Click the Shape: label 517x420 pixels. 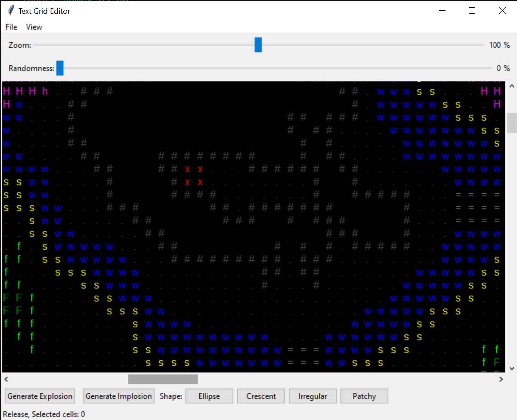(171, 396)
